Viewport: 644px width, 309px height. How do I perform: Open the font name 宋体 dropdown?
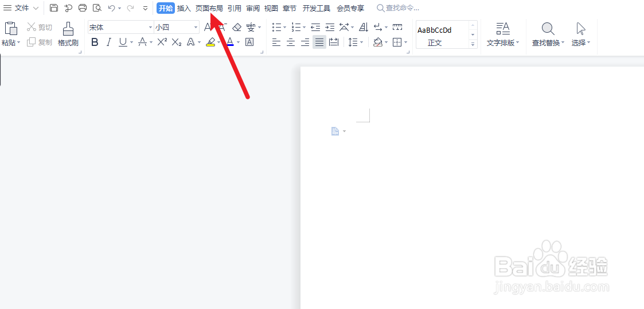150,28
